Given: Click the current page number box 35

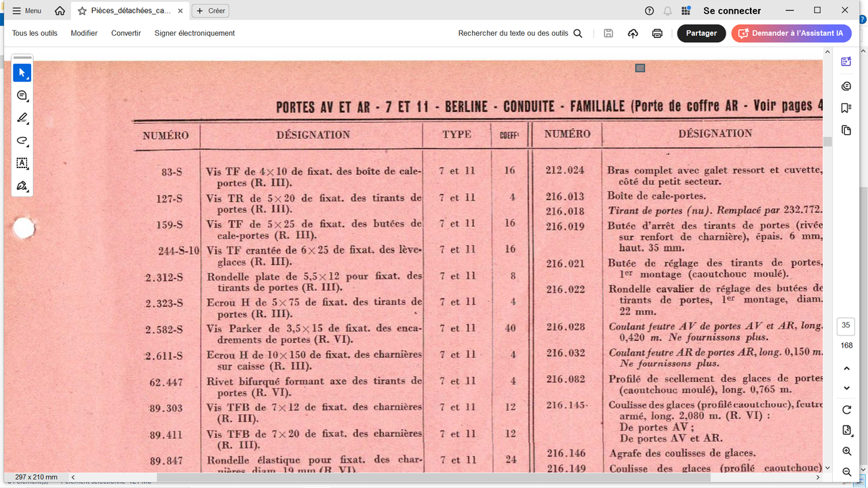Looking at the screenshot, I should 846,325.
